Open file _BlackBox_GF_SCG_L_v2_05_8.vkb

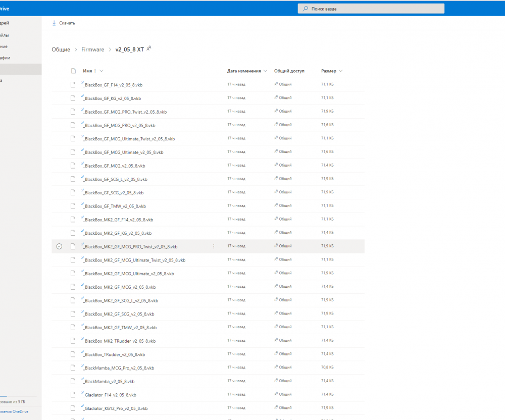pos(115,180)
